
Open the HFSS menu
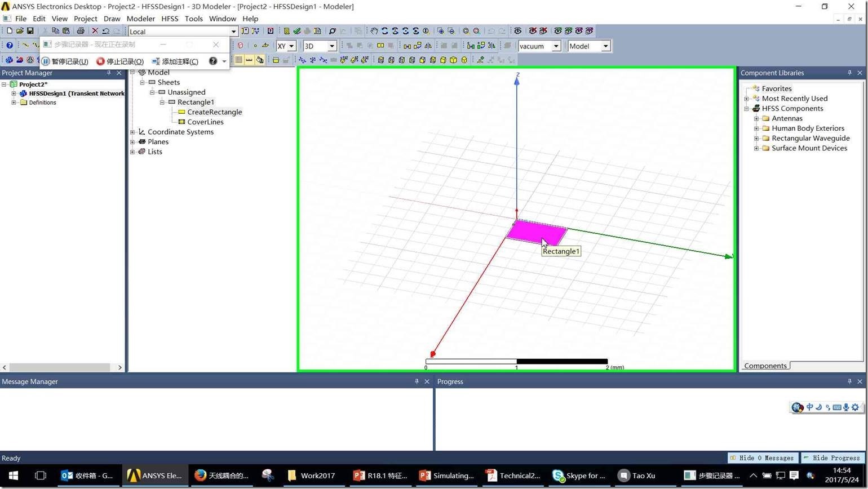[x=169, y=19]
